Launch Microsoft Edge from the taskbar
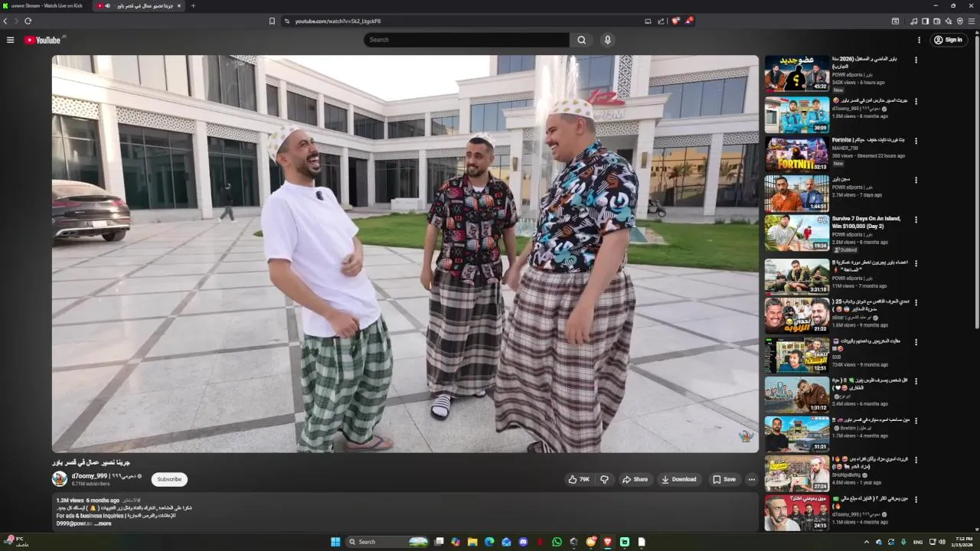980x551 pixels. click(489, 542)
